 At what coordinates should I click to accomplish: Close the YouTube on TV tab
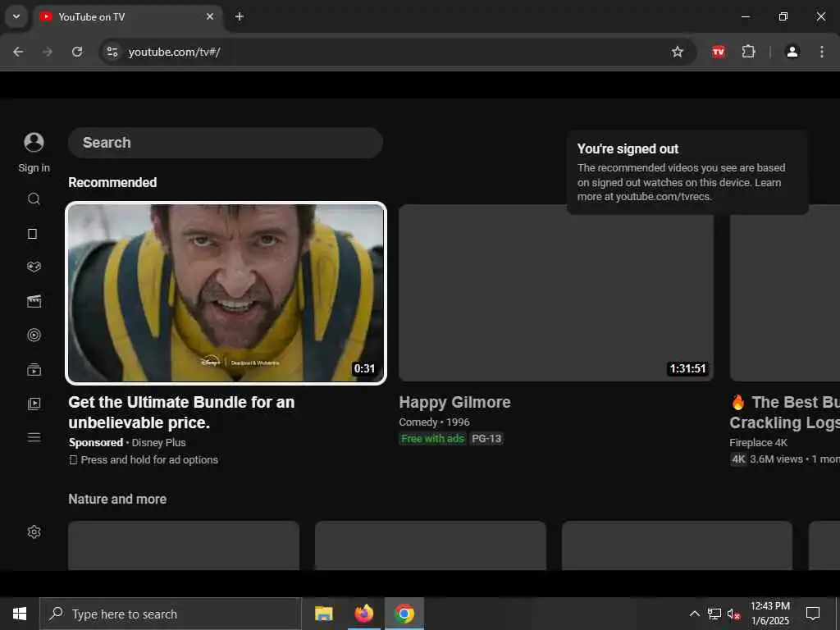click(x=210, y=16)
